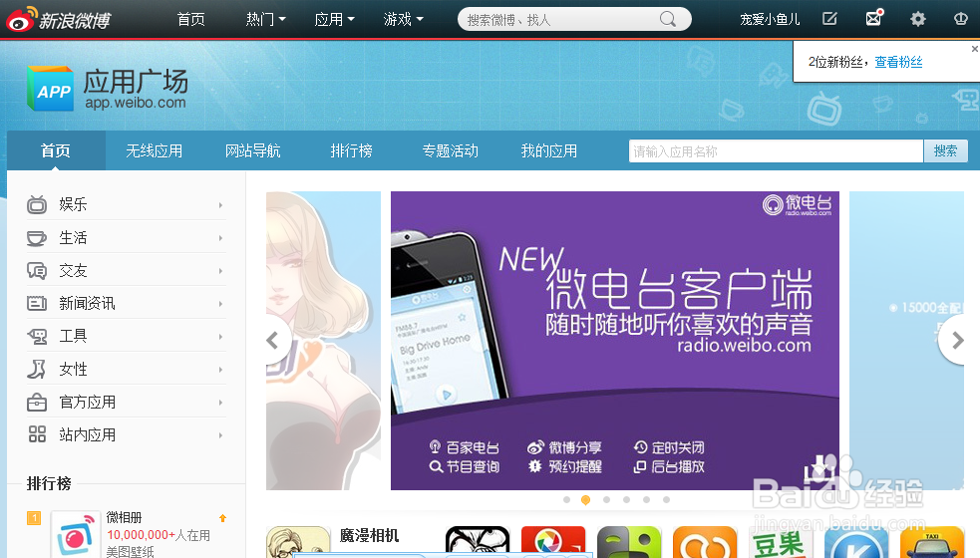The width and height of the screenshot is (980, 558).
Task: Expand the 生活 category arrow
Action: click(x=220, y=238)
